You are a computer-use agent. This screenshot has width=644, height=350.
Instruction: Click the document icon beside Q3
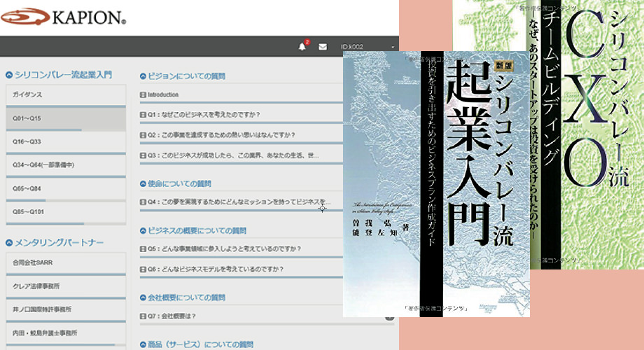point(143,155)
